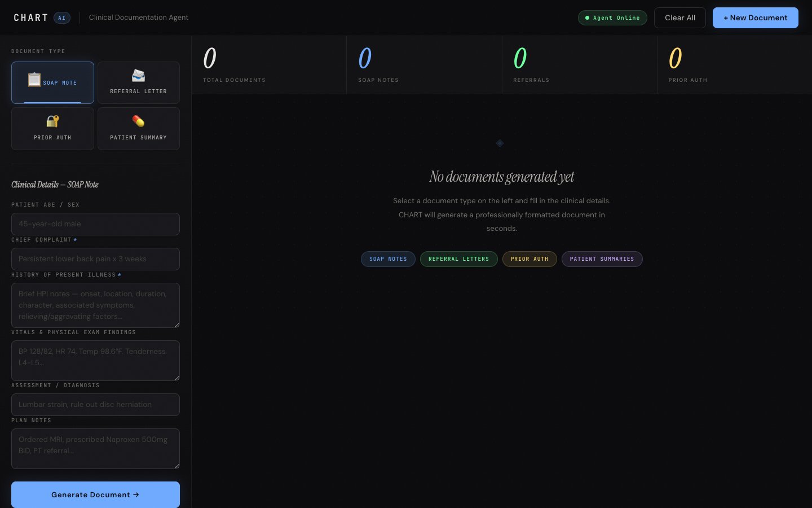Click the Vitals & Physical Exam Findings textarea
The image size is (812, 508).
[x=95, y=360]
